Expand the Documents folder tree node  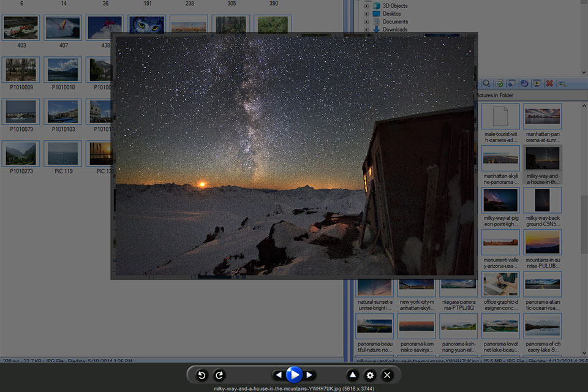tap(367, 21)
